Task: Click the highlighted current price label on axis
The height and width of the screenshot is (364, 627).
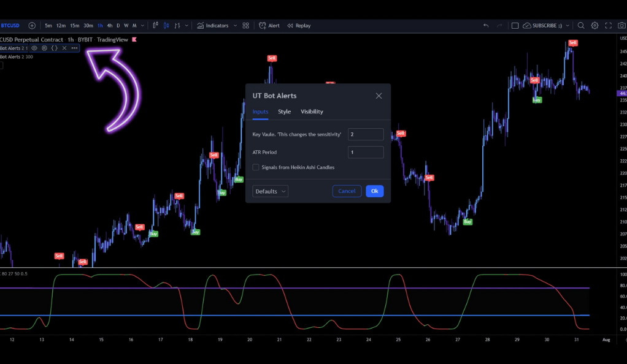Action: 622,94
